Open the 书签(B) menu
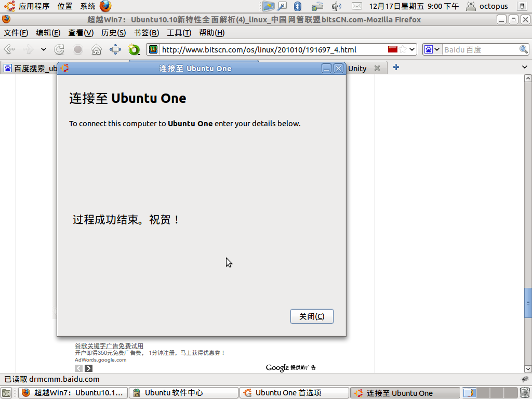 (146, 33)
